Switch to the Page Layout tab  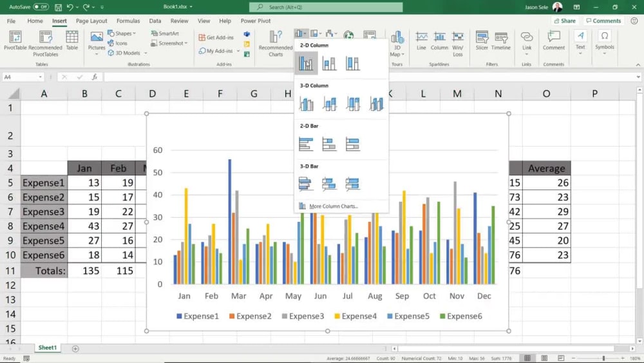click(x=91, y=21)
